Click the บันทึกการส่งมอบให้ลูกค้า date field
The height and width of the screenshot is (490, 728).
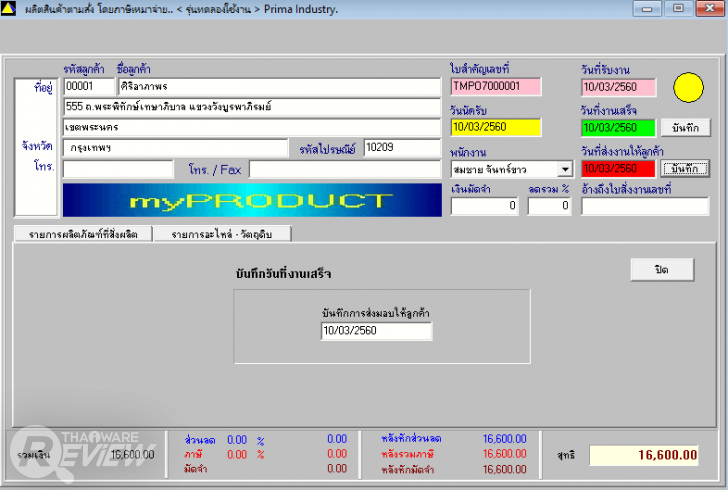point(377,331)
